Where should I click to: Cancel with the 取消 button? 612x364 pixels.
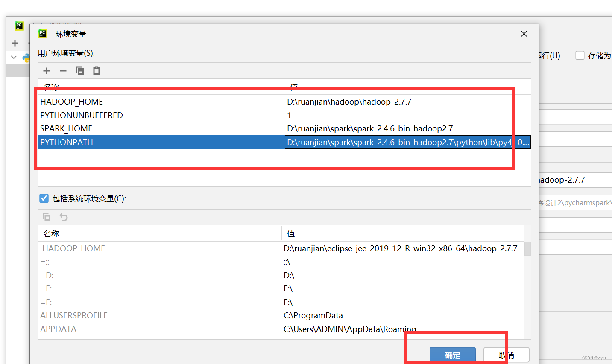pos(507,355)
